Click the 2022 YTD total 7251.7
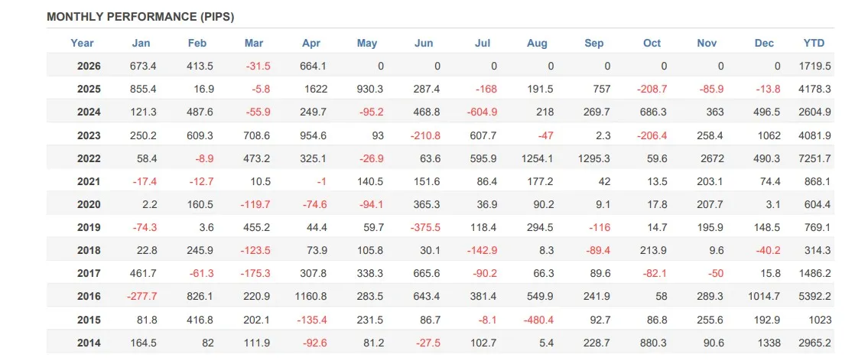The height and width of the screenshot is (361, 868). 816,159
